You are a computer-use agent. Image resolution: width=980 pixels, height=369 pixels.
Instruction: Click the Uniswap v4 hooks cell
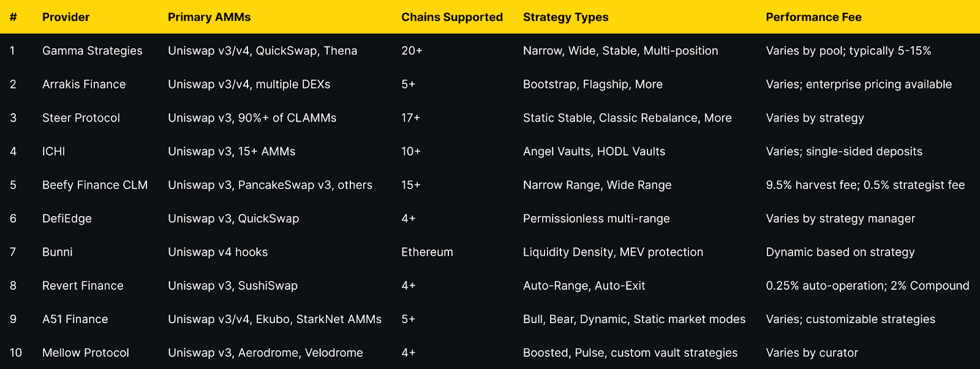[217, 252]
